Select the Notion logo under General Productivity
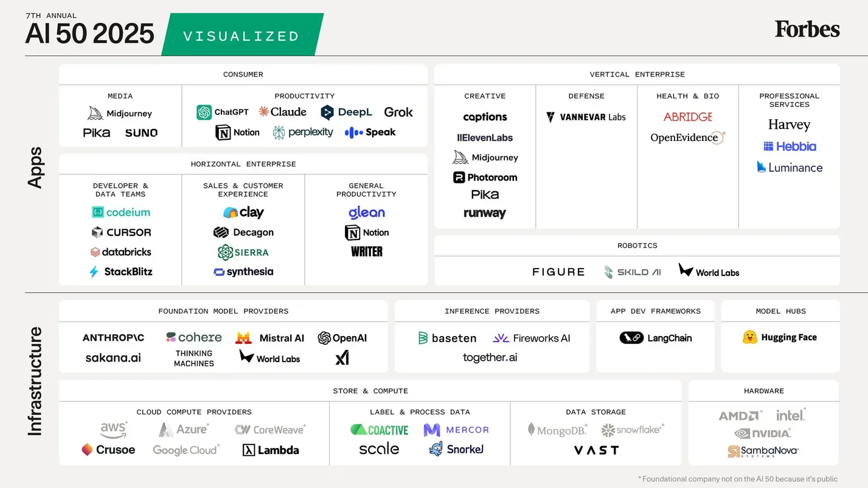 click(367, 232)
